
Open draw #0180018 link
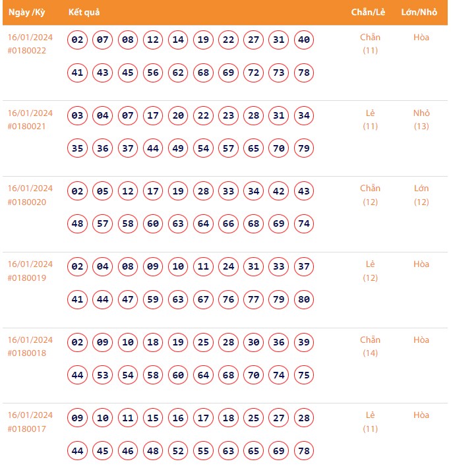[27, 354]
